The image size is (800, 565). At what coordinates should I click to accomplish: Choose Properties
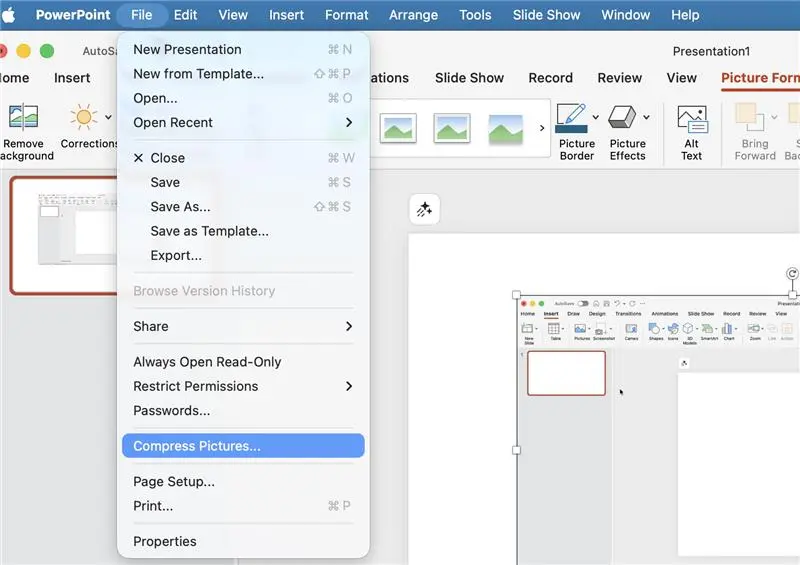[243, 542]
